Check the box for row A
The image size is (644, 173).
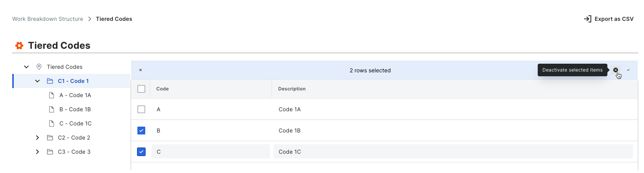click(x=141, y=109)
